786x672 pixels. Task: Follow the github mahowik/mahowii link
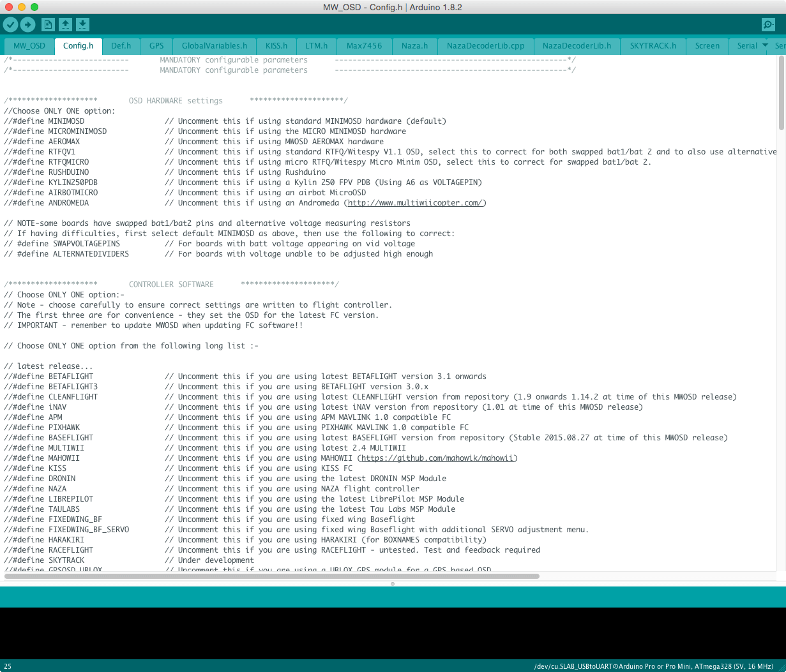point(439,458)
